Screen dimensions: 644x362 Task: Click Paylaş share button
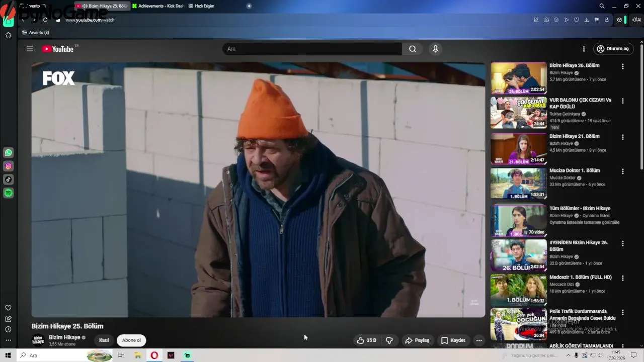pos(417,340)
